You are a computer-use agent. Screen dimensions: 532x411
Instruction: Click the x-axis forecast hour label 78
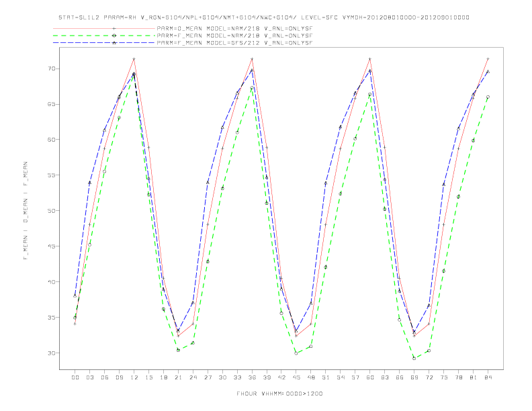tap(458, 377)
